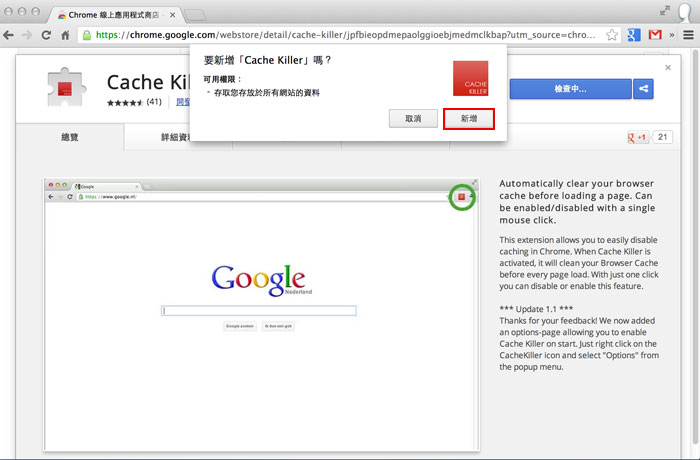Open the 詳細資料 (Details) tab
This screenshot has width=700, height=460.
coord(176,137)
